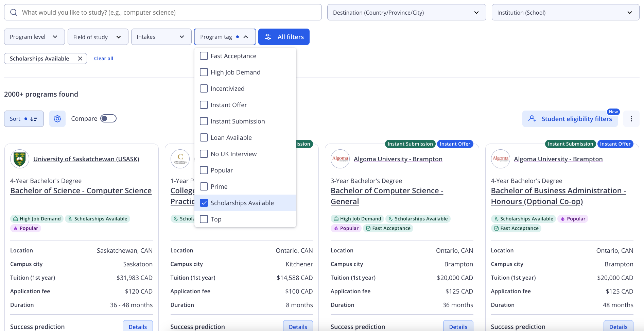Open Algoma University link on Computer Science card
Screen dimensions: 644x331
coord(398,159)
